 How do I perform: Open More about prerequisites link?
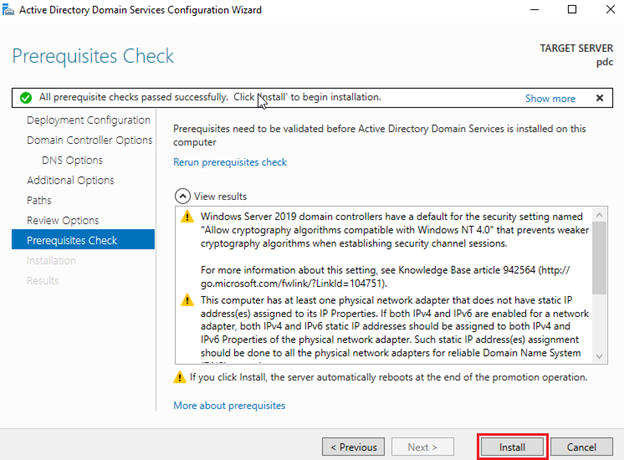click(x=229, y=405)
